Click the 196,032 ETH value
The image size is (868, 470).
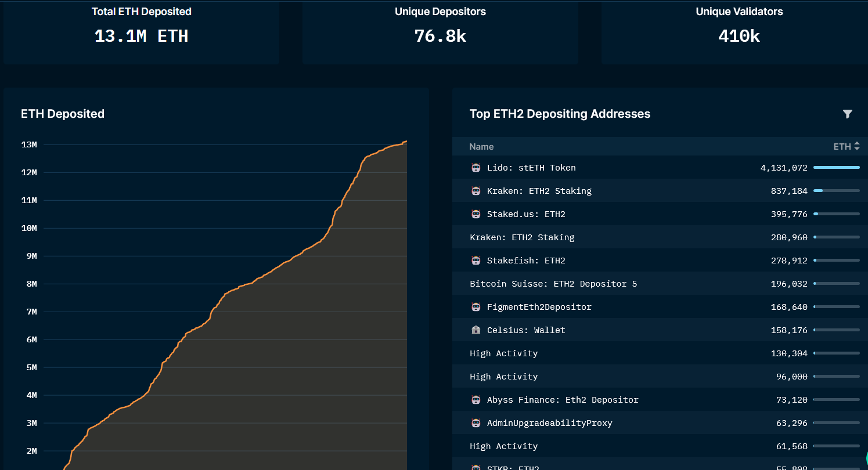tap(789, 284)
